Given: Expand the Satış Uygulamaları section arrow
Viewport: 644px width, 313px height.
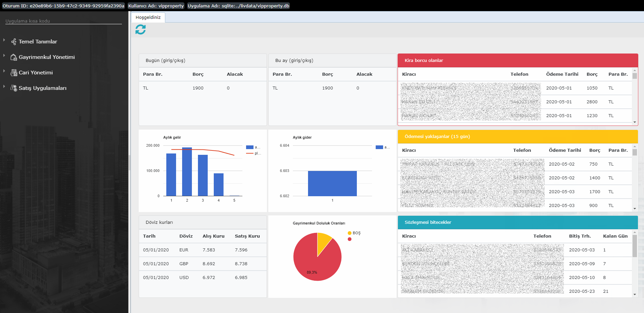Looking at the screenshot, I should [4, 86].
